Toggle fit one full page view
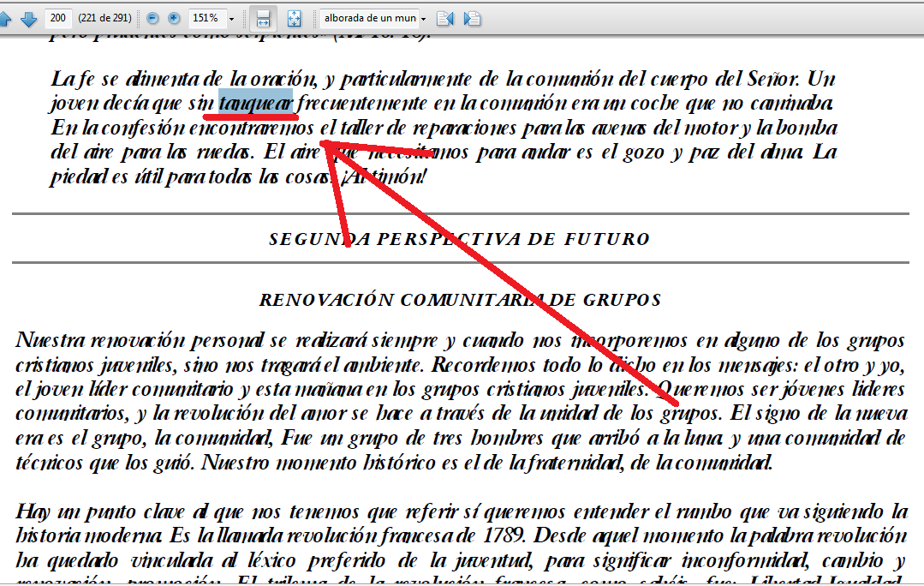 [294, 18]
